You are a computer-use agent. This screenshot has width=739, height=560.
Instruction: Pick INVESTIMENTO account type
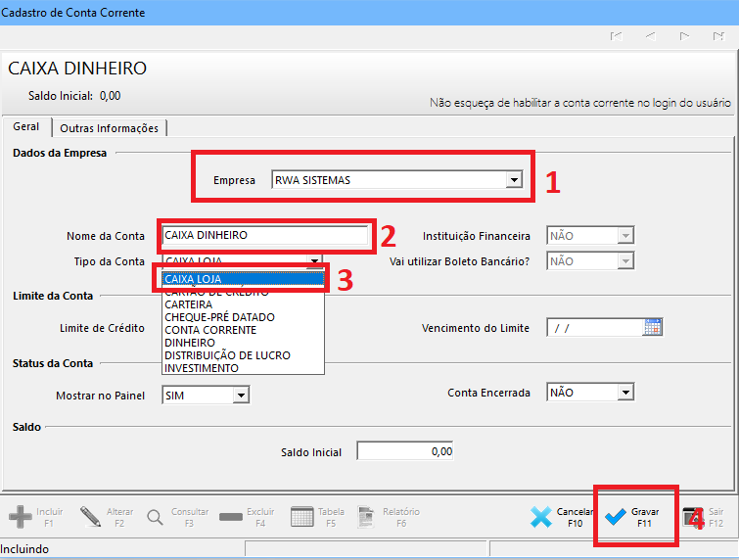[x=243, y=368]
